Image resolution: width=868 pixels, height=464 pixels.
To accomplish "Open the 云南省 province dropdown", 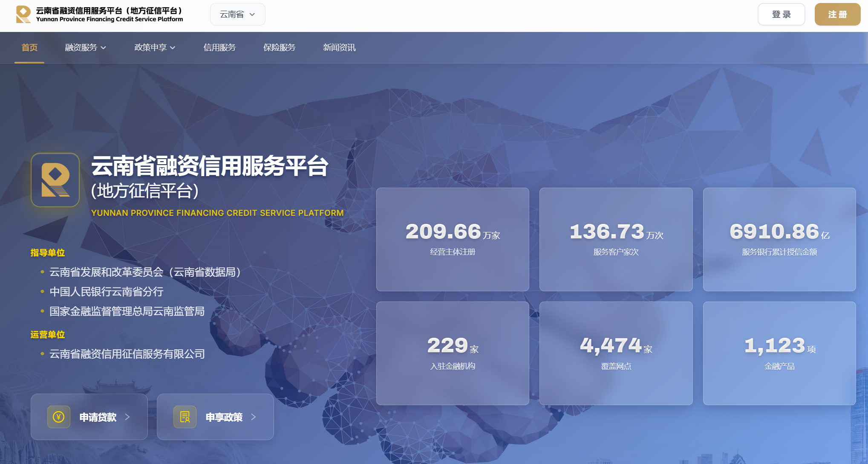I will tap(238, 14).
